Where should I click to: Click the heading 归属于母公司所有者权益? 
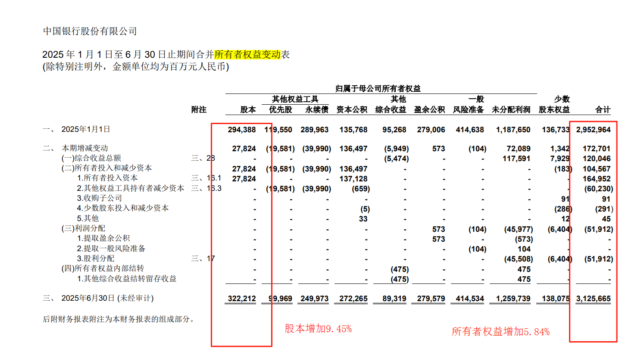pyautogui.click(x=378, y=88)
